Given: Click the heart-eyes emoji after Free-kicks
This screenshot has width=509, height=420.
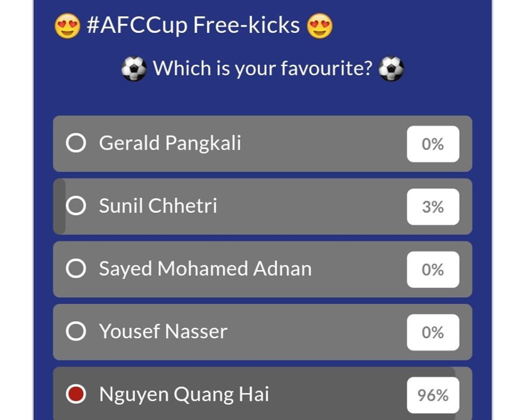Looking at the screenshot, I should coord(320,25).
